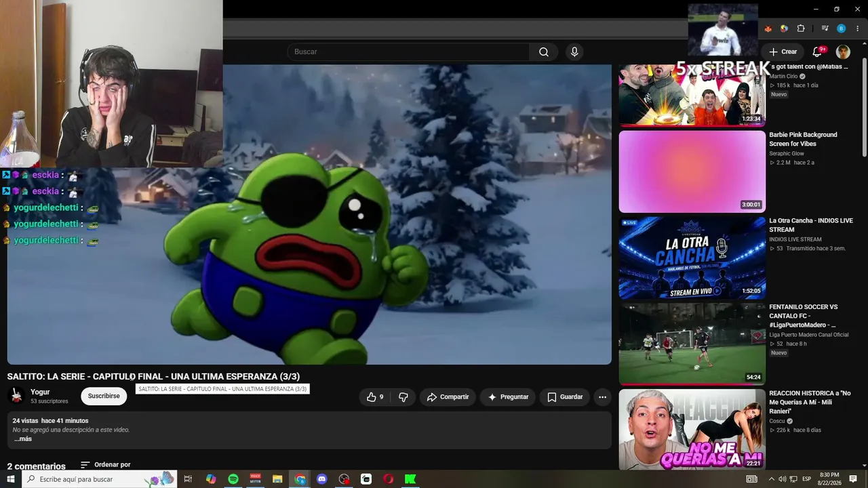Start voice search with the microphone icon
This screenshot has height=488, width=868.
(x=574, y=52)
